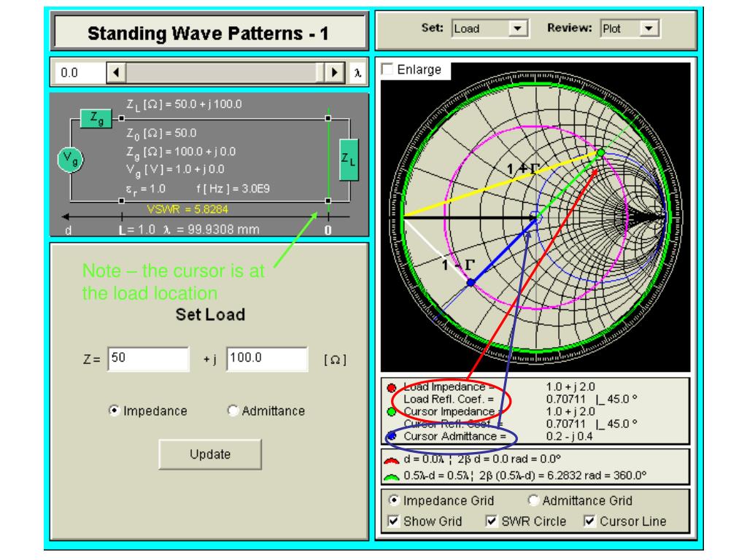The width and height of the screenshot is (747, 560).
Task: Open the Review dropdown showing Plot
Action: (x=630, y=28)
